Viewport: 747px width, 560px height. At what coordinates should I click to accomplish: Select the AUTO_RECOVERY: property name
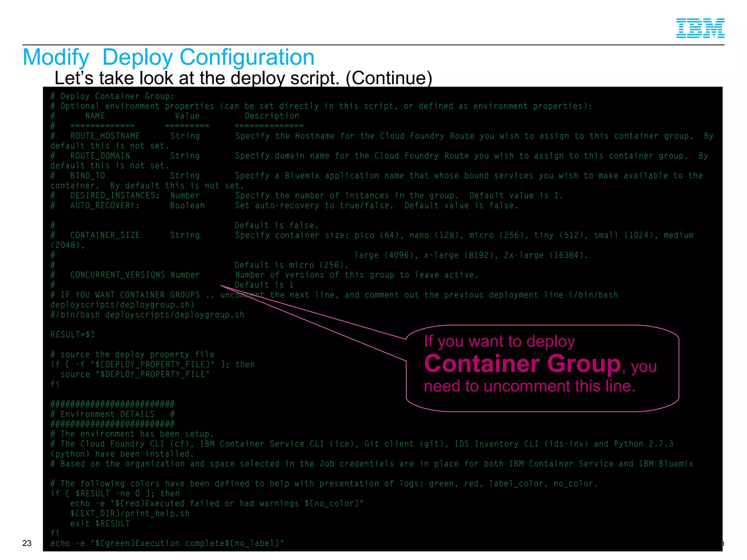click(105, 206)
